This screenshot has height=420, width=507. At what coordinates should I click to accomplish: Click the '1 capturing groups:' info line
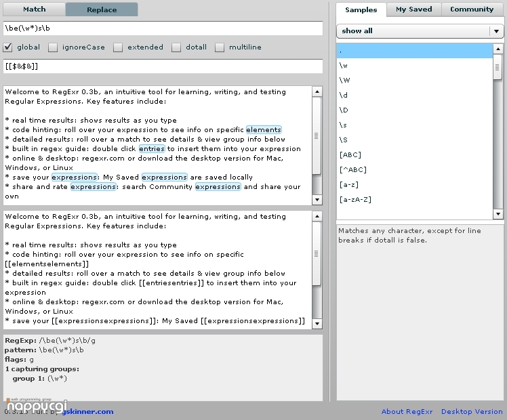click(x=42, y=369)
